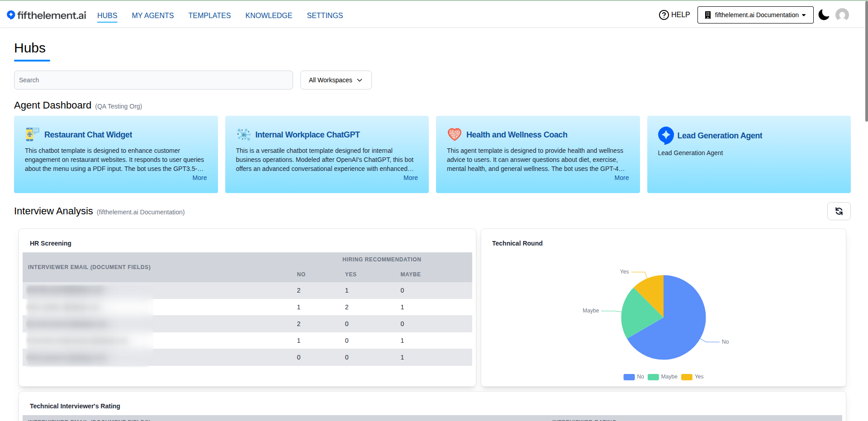Click the MAYBE column header
Viewport: 868px width, 421px height.
point(410,274)
